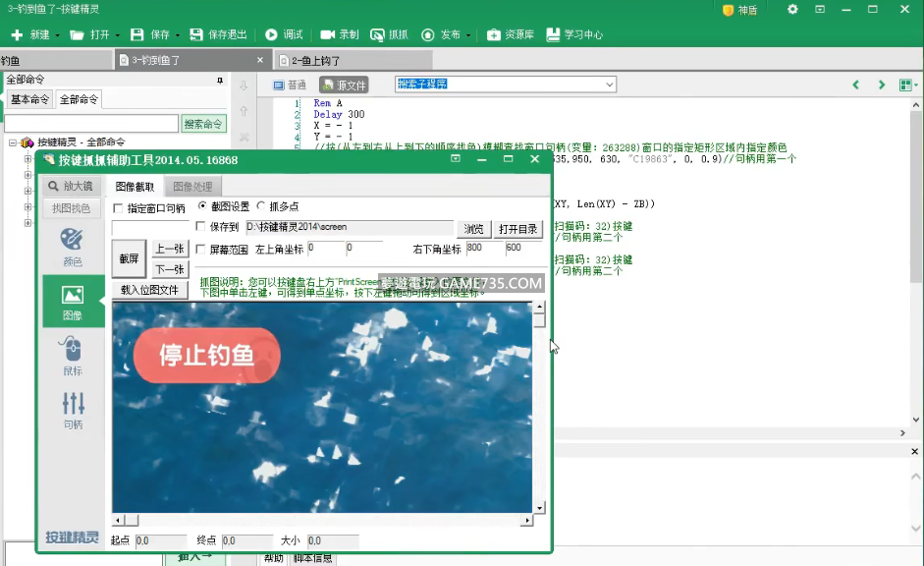
Task: Open the layout grid icon dropdown
Action: pos(908,85)
